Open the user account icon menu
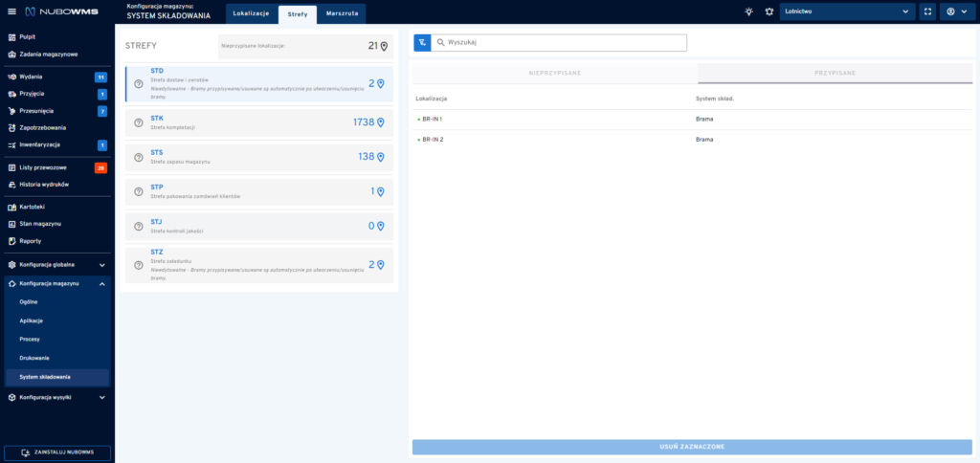980x463 pixels. tap(957, 11)
